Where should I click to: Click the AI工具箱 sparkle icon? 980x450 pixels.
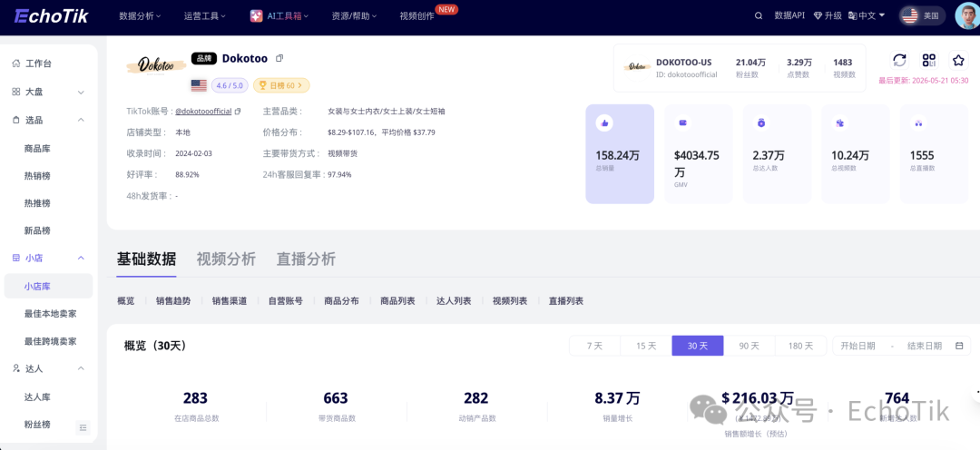256,16
